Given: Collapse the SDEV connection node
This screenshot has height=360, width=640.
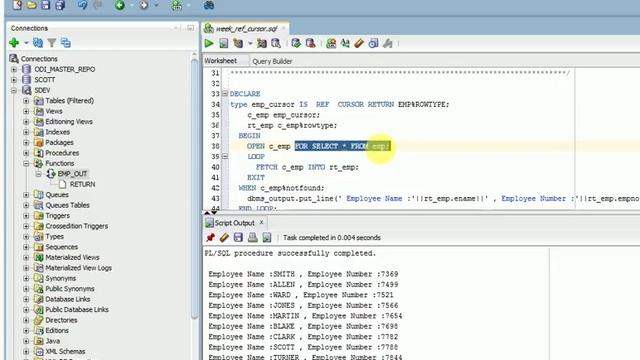Looking at the screenshot, I should pos(14,90).
